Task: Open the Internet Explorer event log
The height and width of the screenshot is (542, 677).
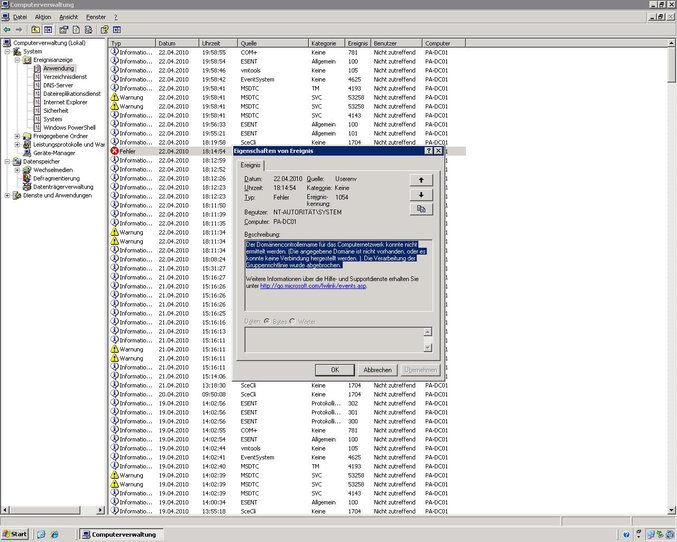Action: [65, 102]
